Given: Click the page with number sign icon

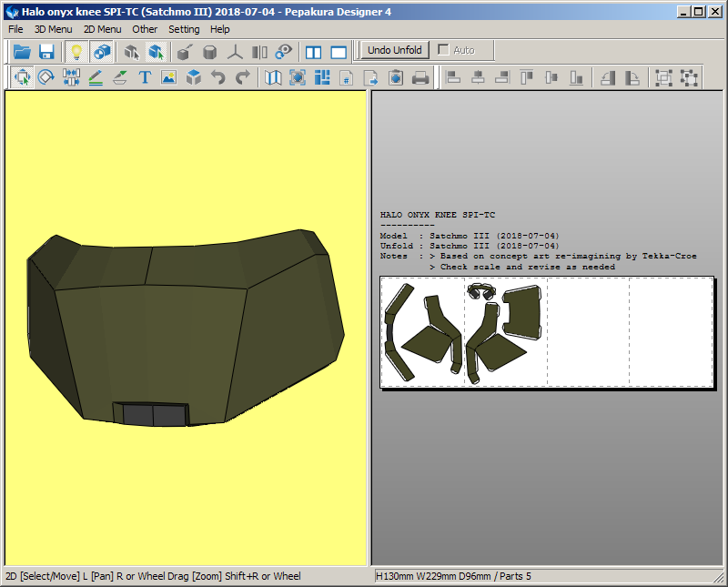Looking at the screenshot, I should coord(347,77).
